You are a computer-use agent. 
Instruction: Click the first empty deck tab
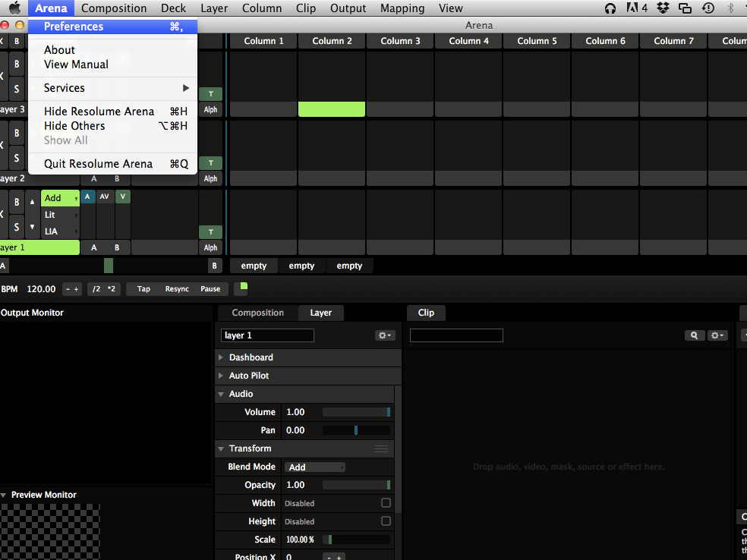click(x=254, y=266)
